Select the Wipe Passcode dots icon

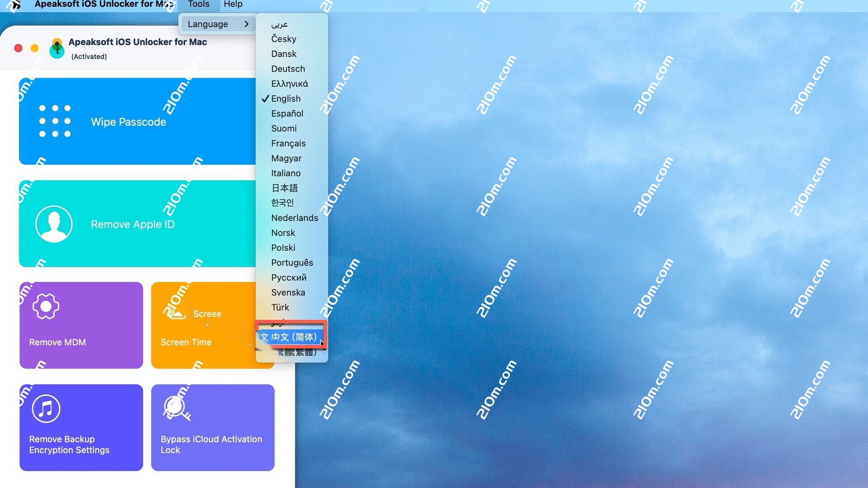55,121
